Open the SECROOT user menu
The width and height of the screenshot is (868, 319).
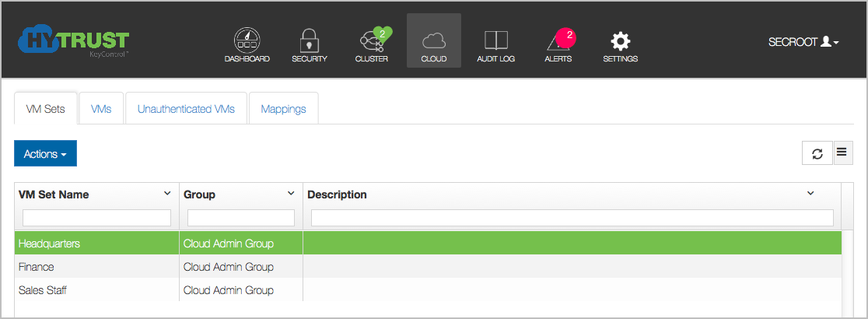pyautogui.click(x=803, y=42)
